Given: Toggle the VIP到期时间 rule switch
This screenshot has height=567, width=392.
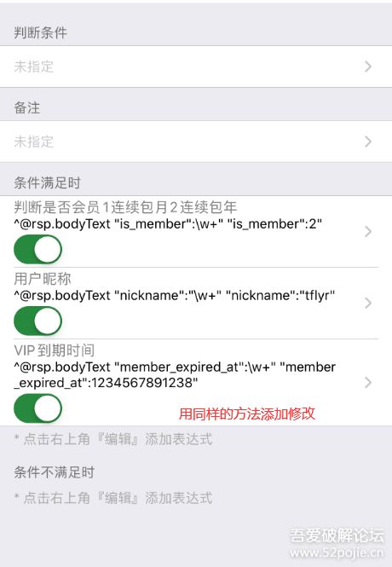Looking at the screenshot, I should [x=38, y=408].
